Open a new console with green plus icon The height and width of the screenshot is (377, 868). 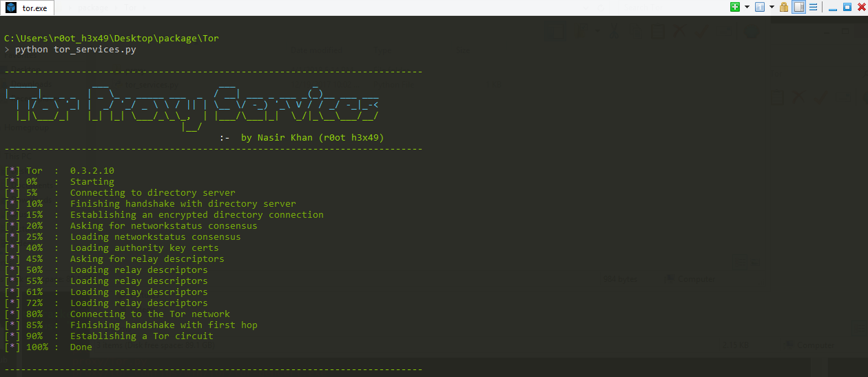735,7
